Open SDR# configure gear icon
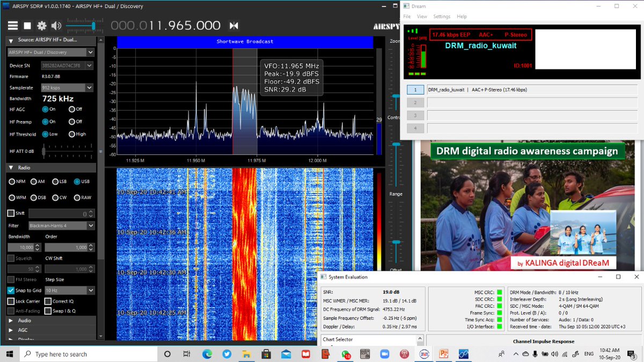Image resolution: width=644 pixels, height=362 pixels. click(x=42, y=26)
